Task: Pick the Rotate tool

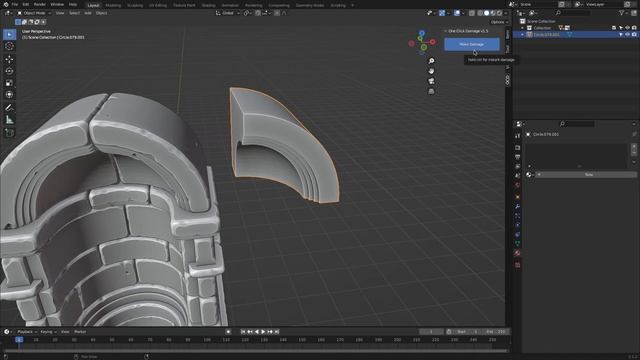Action: (x=9, y=71)
